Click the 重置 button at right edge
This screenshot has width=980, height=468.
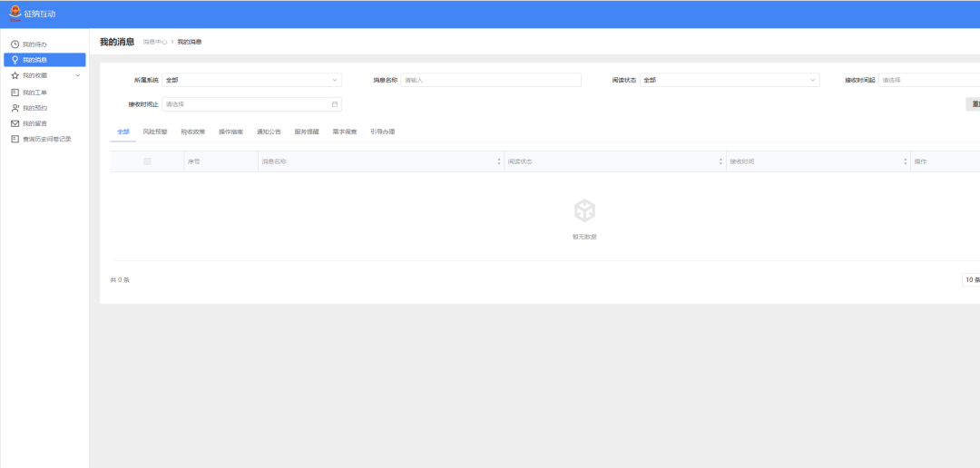click(973, 104)
